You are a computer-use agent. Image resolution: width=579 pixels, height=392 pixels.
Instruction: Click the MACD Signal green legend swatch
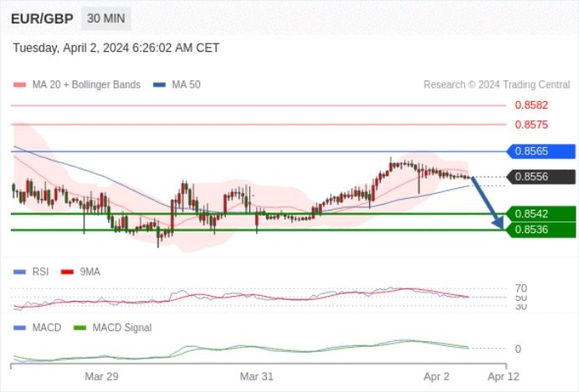(79, 328)
